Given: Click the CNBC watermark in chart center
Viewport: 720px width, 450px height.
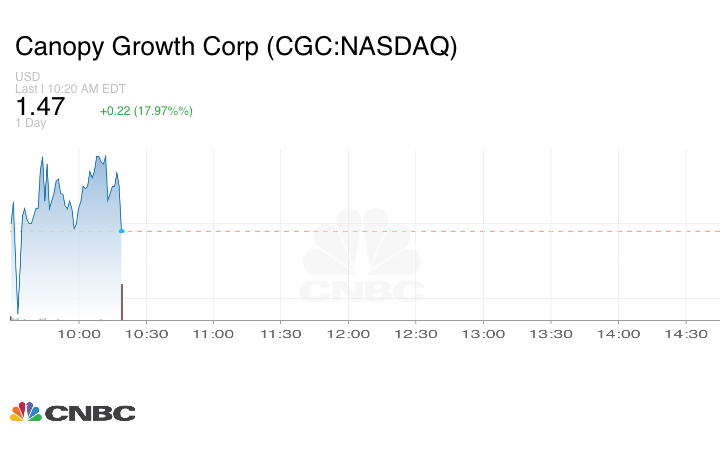Looking at the screenshot, I should coord(362,258).
